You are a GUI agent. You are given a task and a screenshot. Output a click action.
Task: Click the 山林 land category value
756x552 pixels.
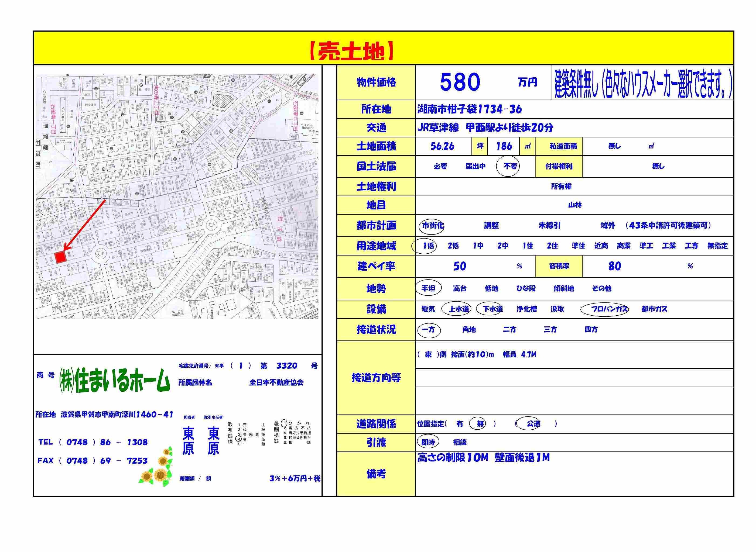click(x=575, y=205)
